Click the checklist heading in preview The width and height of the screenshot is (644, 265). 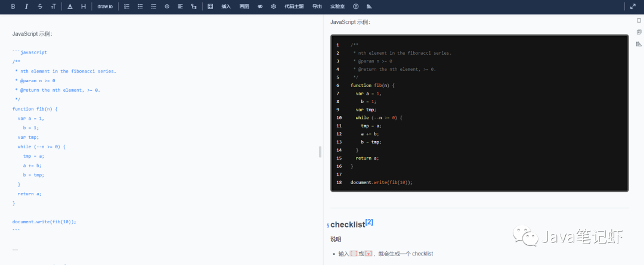(x=348, y=225)
